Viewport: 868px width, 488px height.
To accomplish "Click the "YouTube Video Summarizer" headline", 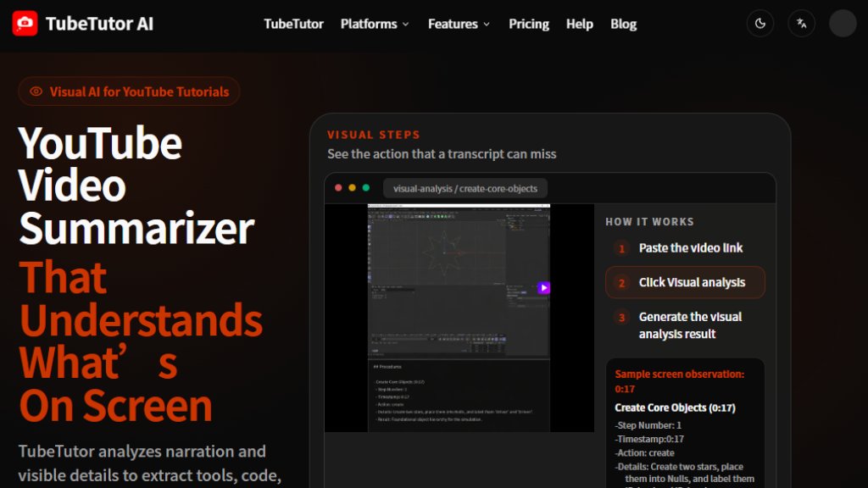I will 136,186.
